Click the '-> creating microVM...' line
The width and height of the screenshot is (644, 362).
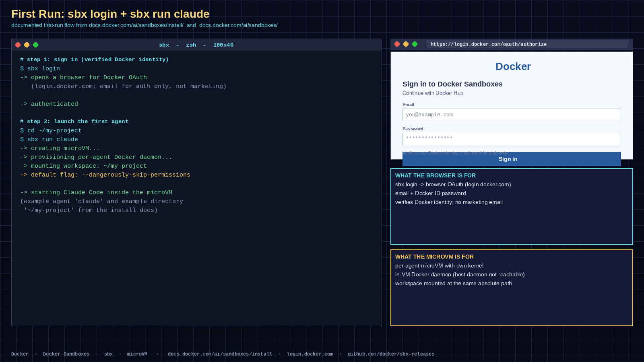pyautogui.click(x=60, y=148)
